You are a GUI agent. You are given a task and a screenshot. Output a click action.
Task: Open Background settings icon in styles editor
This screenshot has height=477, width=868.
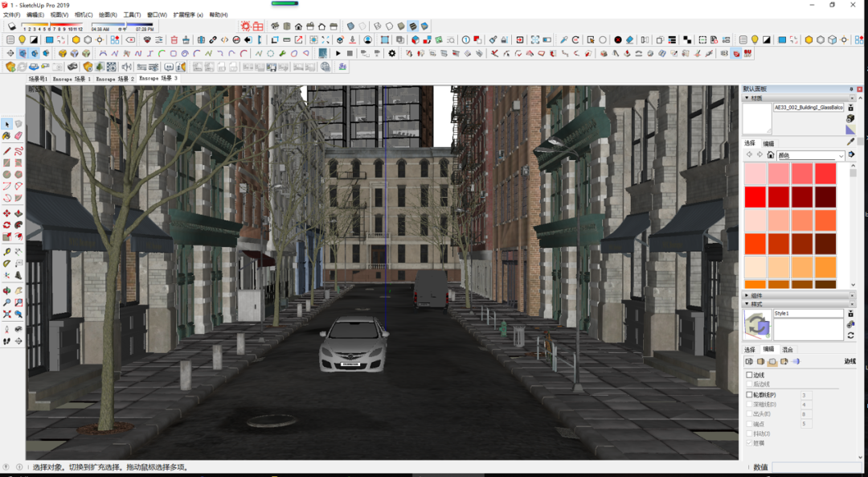tap(772, 361)
